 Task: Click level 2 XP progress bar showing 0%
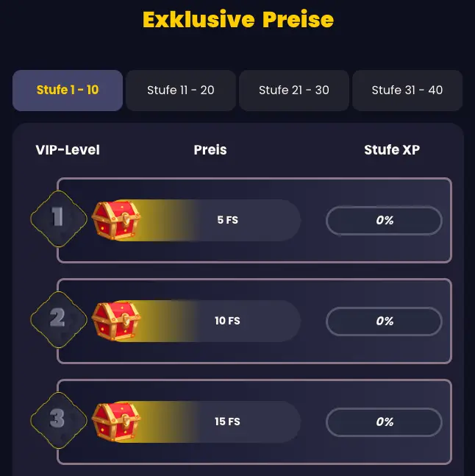pyautogui.click(x=384, y=322)
